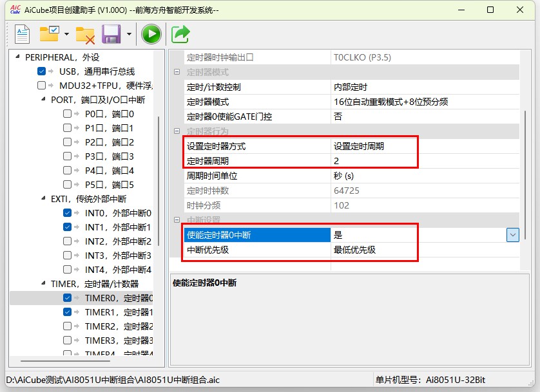Minimize the AiCube window
The width and height of the screenshot is (540, 392).
(x=461, y=10)
